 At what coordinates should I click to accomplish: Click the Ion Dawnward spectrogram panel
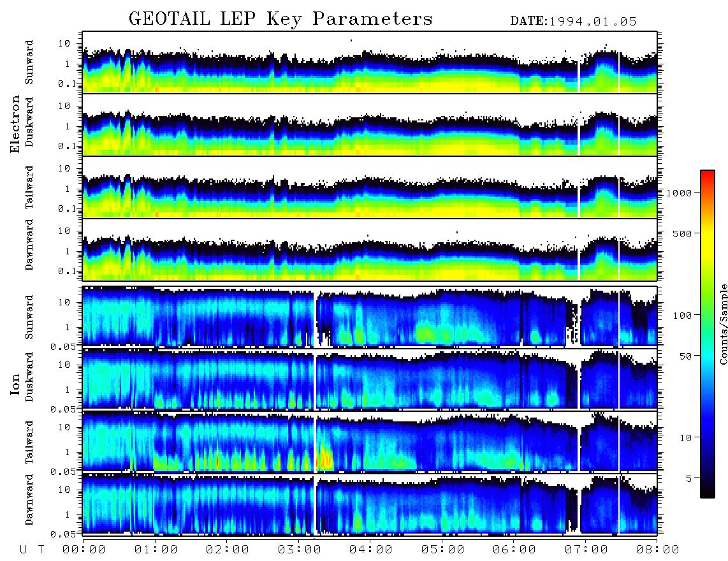370,504
